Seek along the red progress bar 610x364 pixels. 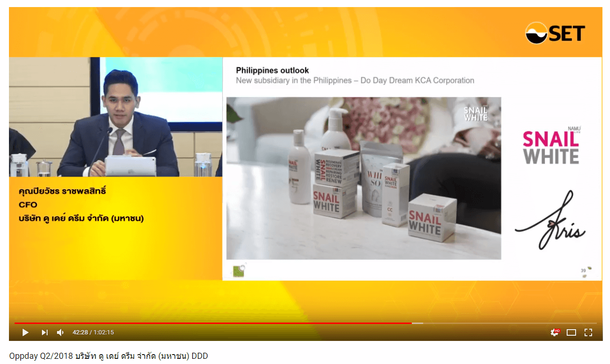tap(213, 323)
